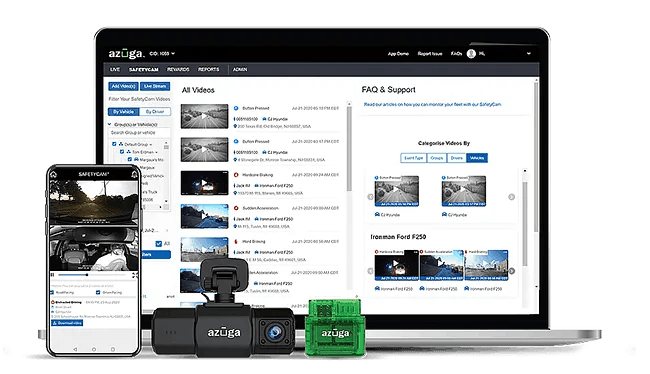This screenshot has width=650, height=374.
Task: Toggle the Default Group checkbox
Action: point(114,144)
